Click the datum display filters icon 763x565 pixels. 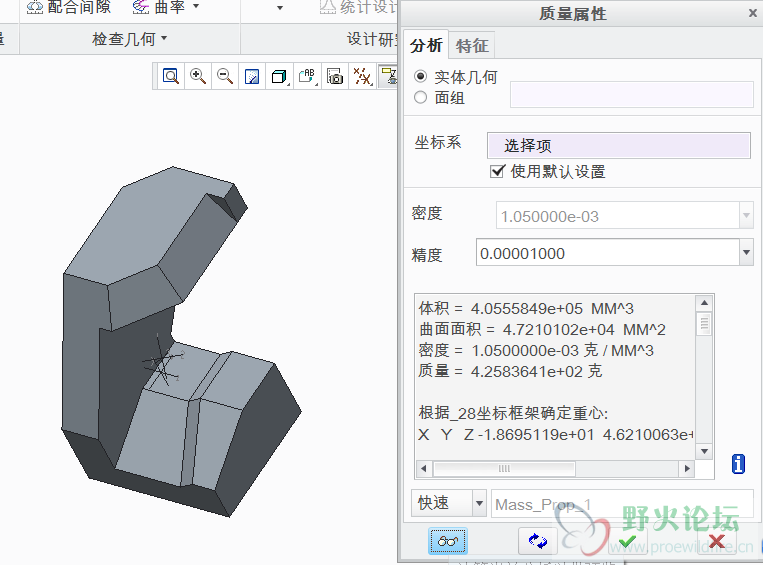coord(362,76)
